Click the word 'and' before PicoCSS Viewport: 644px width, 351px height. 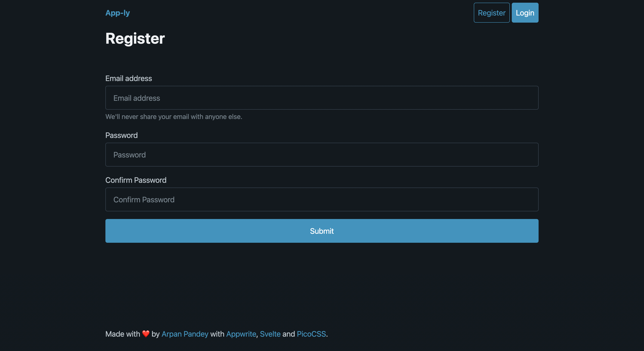[x=288, y=334]
